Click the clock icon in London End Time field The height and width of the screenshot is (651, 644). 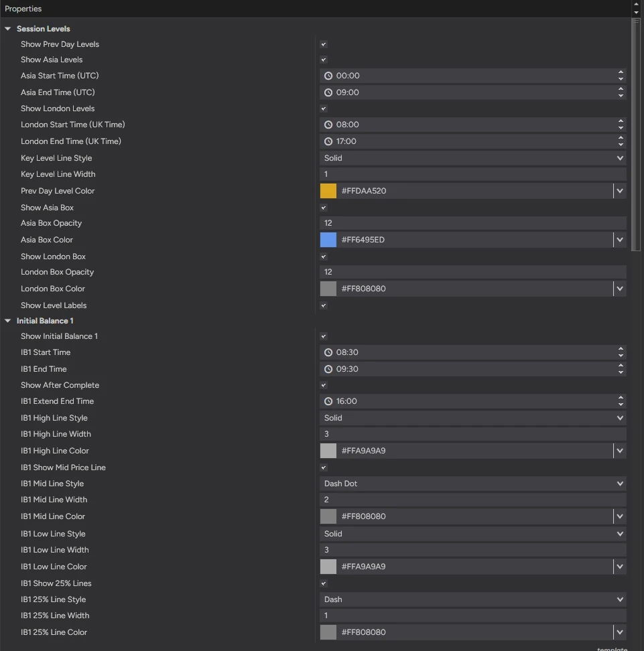[328, 141]
